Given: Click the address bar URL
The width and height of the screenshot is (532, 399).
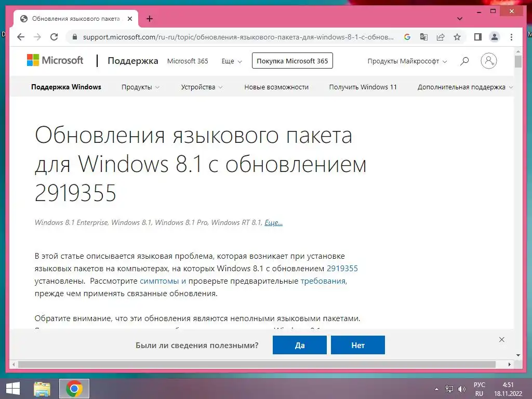Looking at the screenshot, I should [x=238, y=37].
